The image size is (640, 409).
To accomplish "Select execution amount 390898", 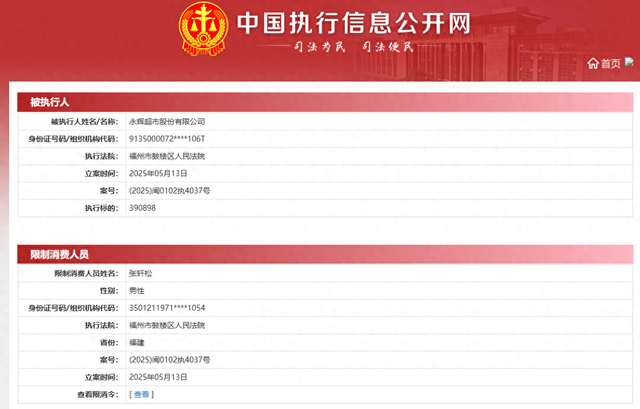I will click(142, 208).
